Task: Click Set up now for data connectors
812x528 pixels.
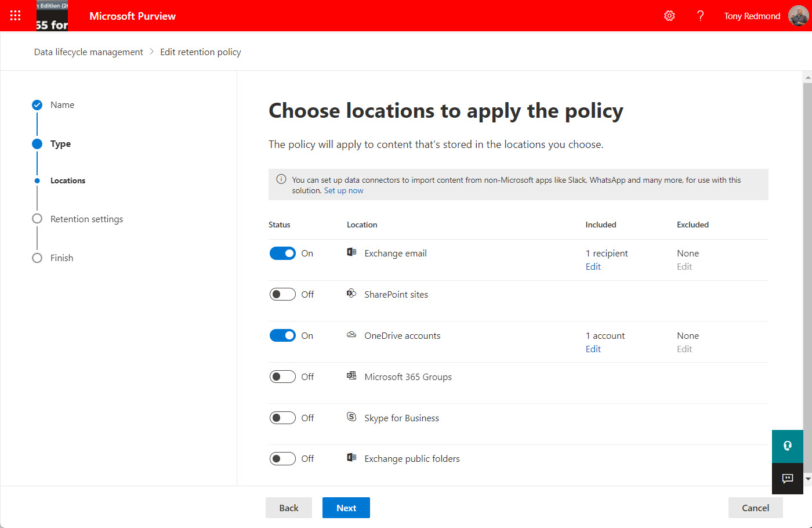Action: click(344, 190)
